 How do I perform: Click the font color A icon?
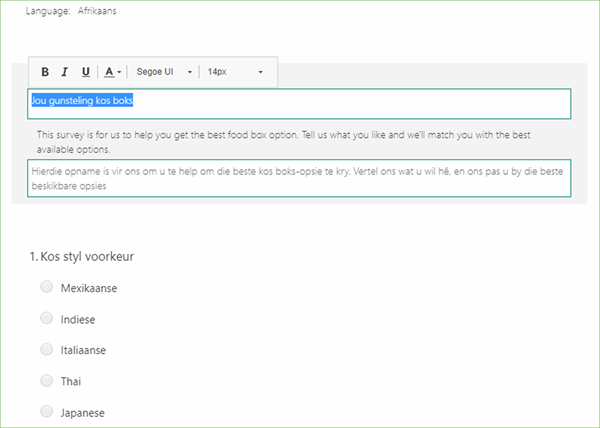pos(109,72)
